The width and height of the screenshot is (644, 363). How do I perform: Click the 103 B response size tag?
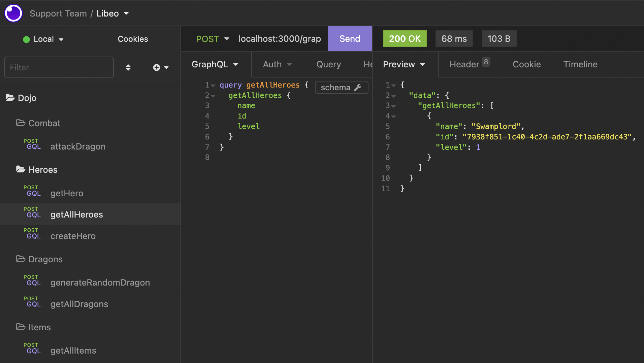(x=499, y=39)
